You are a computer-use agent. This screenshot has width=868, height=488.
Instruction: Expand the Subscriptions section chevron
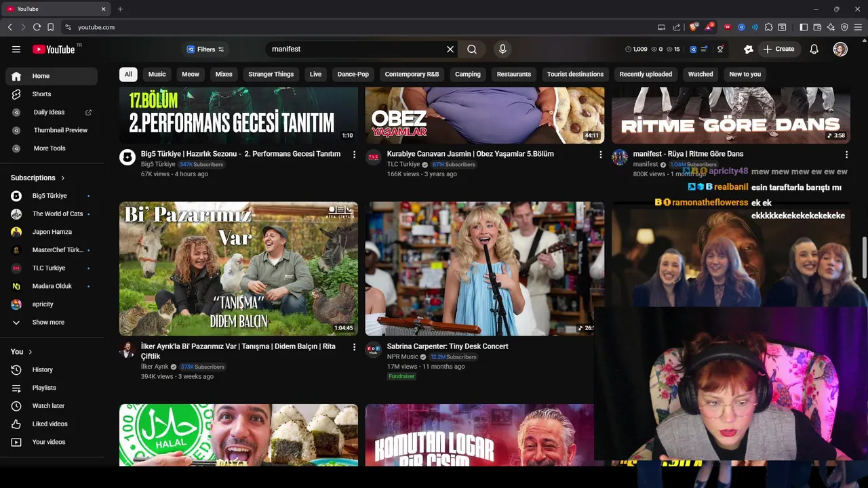point(63,178)
